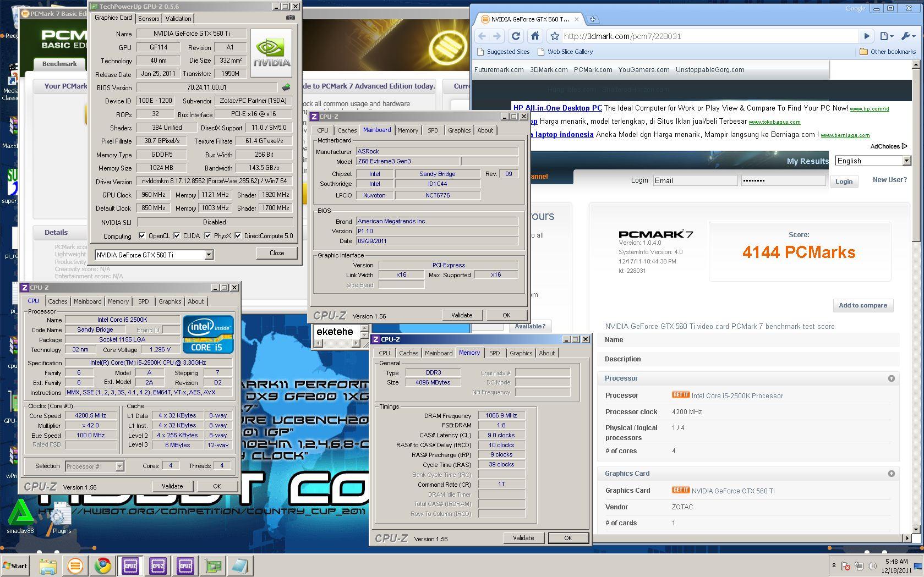This screenshot has width=924, height=577.
Task: Select Benchmark tab in PCMark 7
Action: (59, 64)
